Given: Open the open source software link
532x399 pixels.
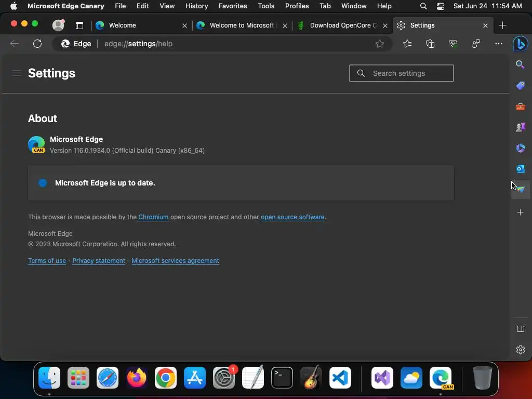Looking at the screenshot, I should 292,217.
